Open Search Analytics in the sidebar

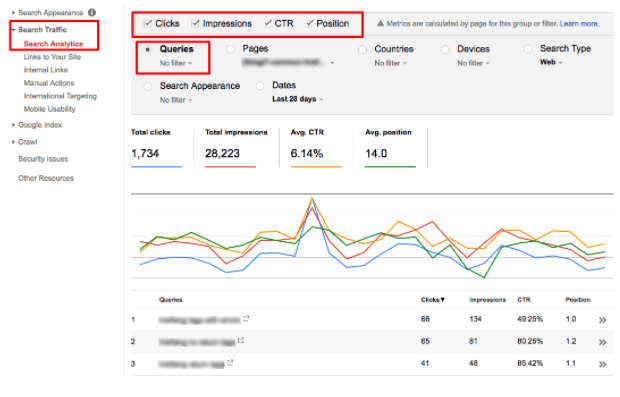[53, 44]
